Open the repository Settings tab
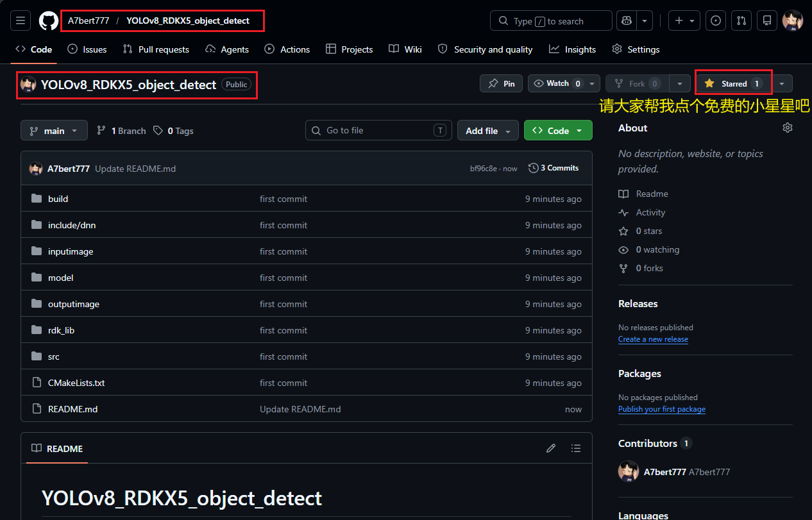 (636, 49)
